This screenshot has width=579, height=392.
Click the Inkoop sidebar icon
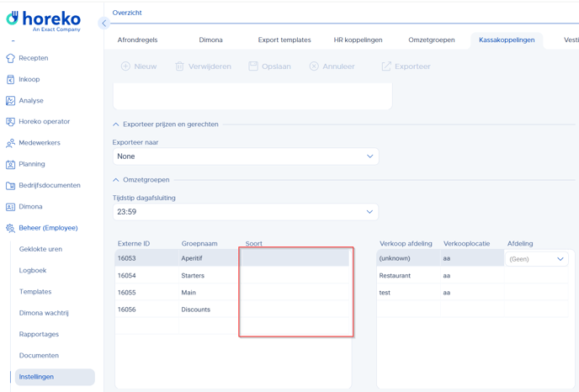[x=10, y=79]
